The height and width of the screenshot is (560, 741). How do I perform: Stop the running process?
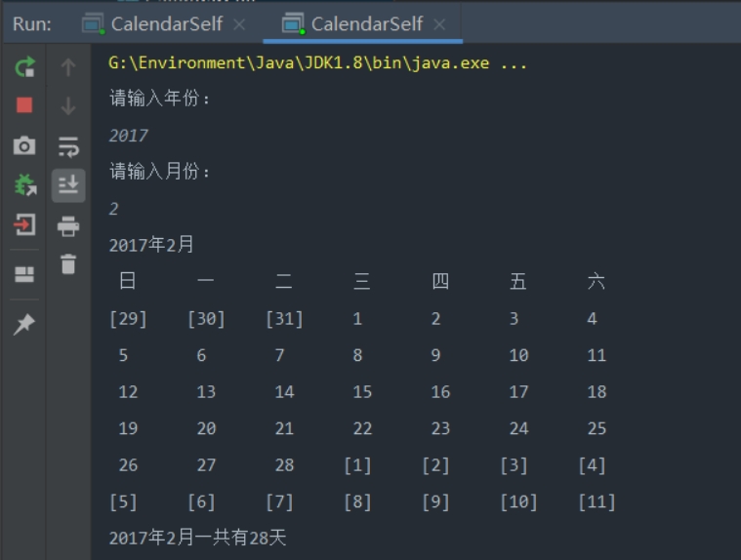click(24, 105)
